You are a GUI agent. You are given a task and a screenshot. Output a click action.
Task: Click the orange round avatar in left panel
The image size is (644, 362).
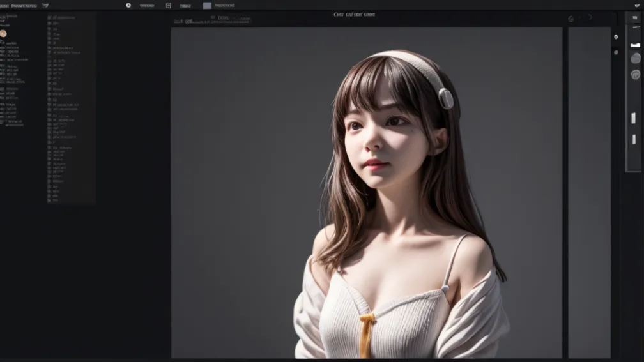[3, 34]
